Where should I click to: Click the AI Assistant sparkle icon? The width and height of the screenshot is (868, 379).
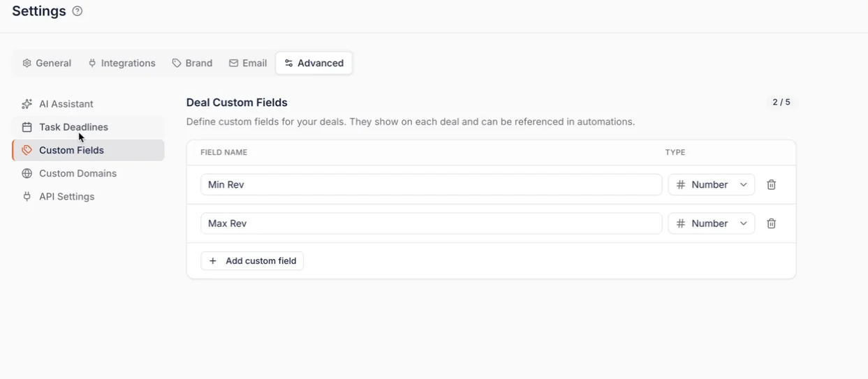point(27,104)
